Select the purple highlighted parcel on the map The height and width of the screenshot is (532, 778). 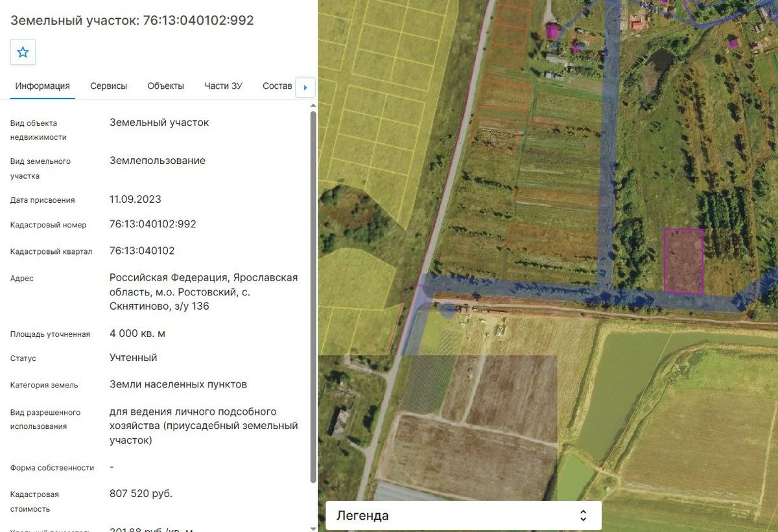683,260
